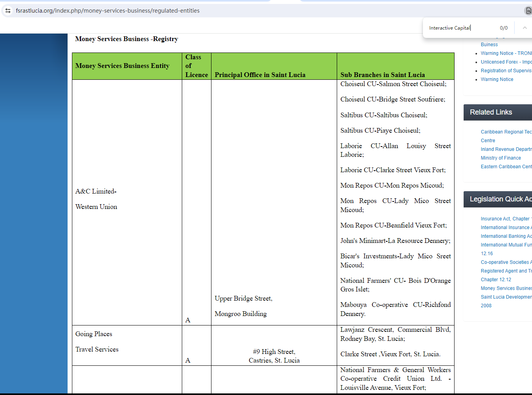Open the Money Services Business legislation link

506,288
